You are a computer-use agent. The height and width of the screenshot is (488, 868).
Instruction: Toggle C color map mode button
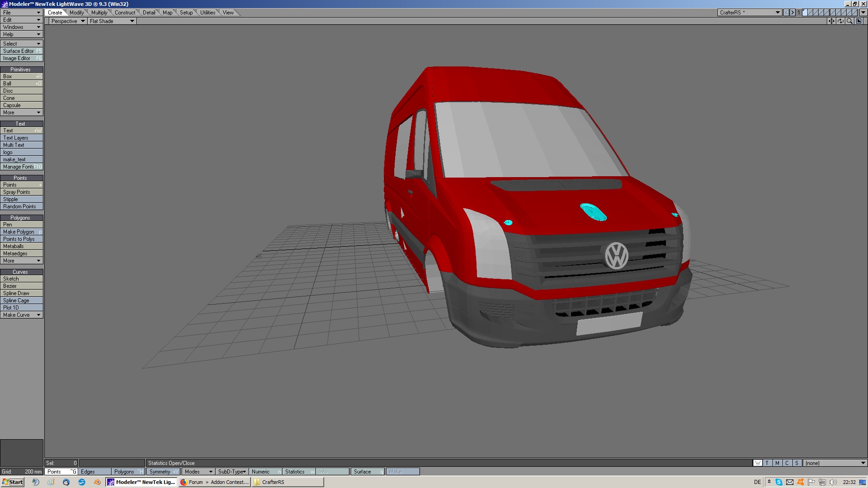tap(788, 463)
